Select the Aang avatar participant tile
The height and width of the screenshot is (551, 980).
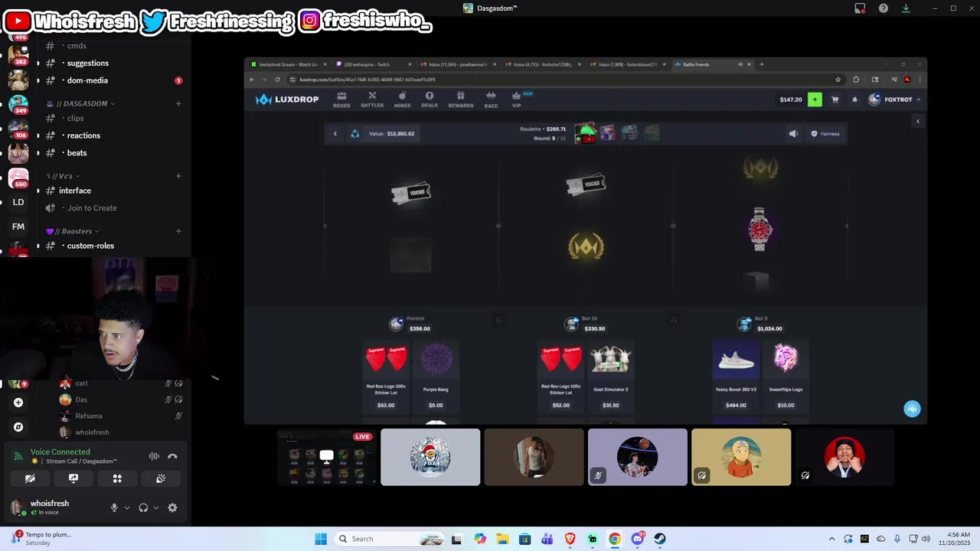pyautogui.click(x=741, y=457)
